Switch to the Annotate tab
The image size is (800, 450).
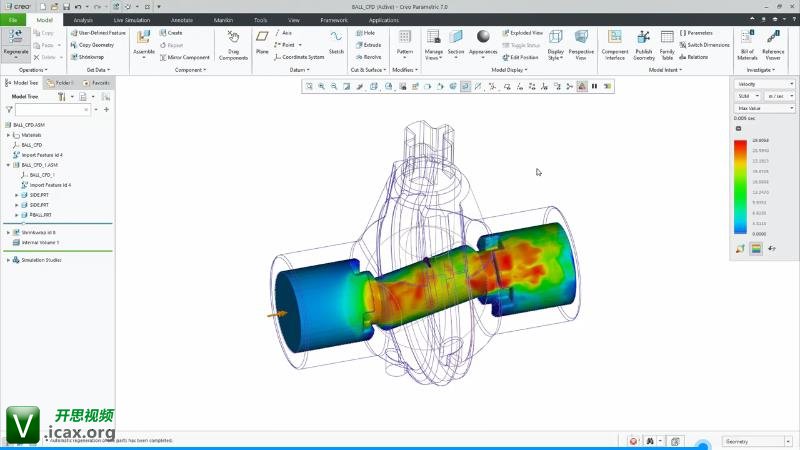pyautogui.click(x=182, y=20)
